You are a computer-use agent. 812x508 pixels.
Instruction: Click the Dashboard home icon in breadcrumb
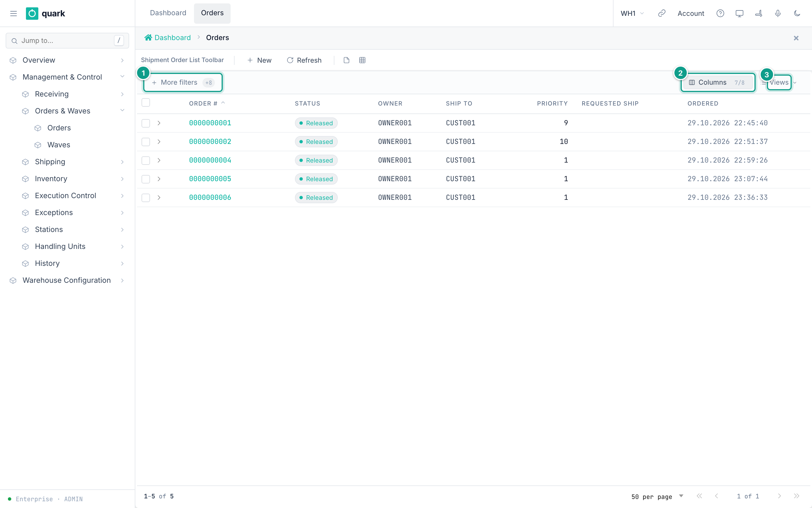[148, 38]
